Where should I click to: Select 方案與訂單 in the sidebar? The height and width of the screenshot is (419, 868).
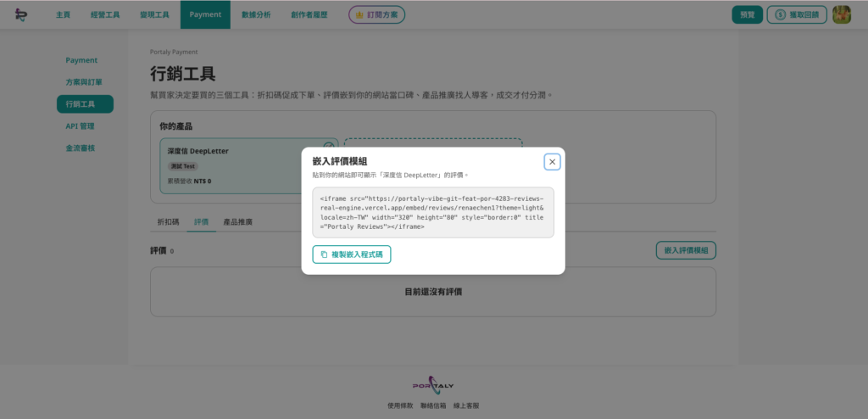84,82
